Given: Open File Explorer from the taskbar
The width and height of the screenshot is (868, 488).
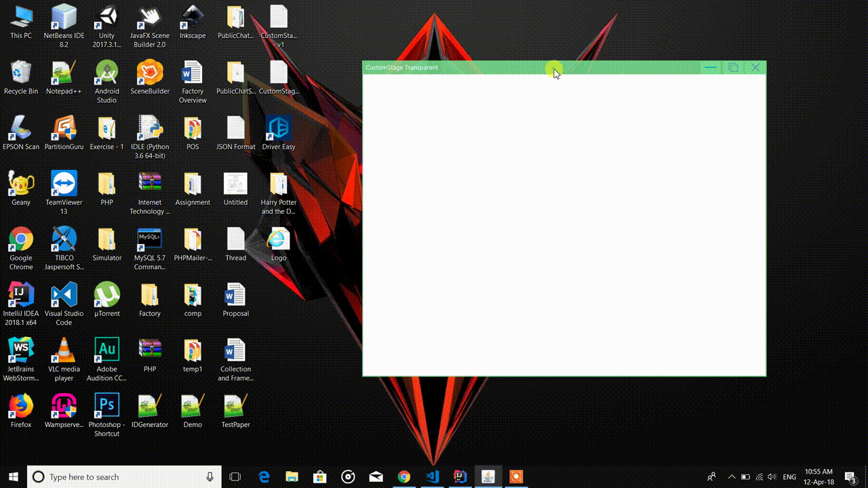Looking at the screenshot, I should (x=292, y=477).
